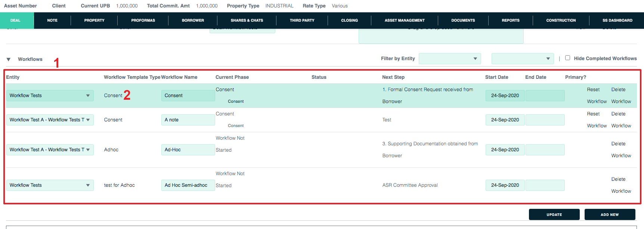This screenshot has width=644, height=229.
Task: Click the Primary? column header
Action: tap(576, 77)
